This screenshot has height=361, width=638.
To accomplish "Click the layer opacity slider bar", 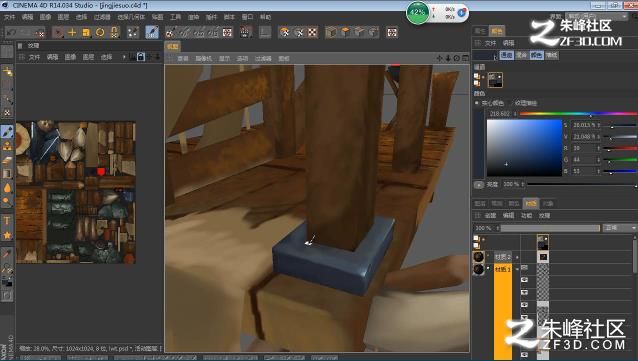I will pyautogui.click(x=550, y=228).
